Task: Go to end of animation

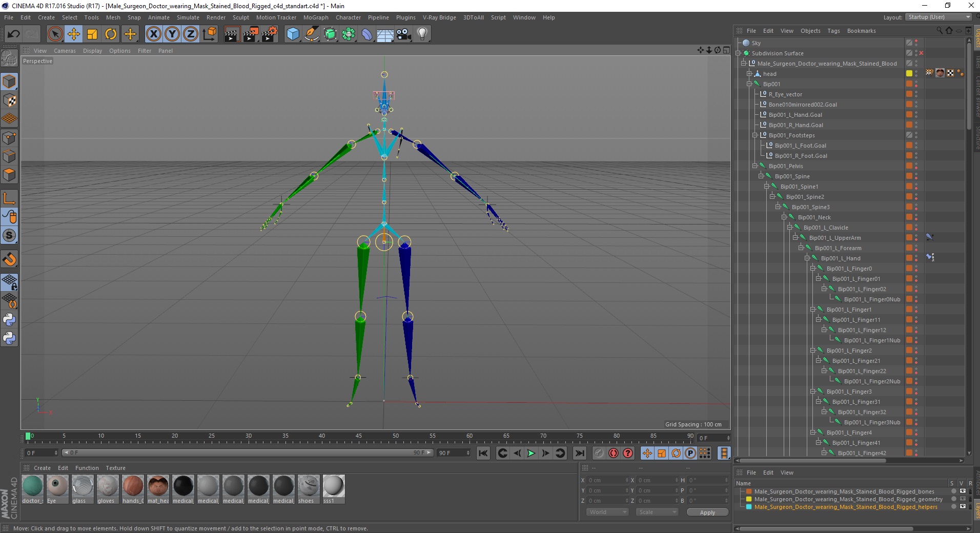Action: 579,453
